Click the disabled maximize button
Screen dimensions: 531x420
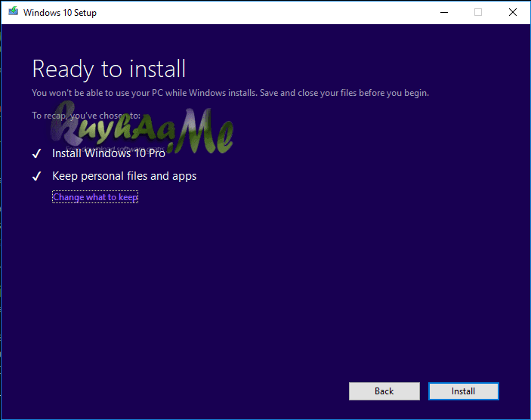pyautogui.click(x=478, y=12)
